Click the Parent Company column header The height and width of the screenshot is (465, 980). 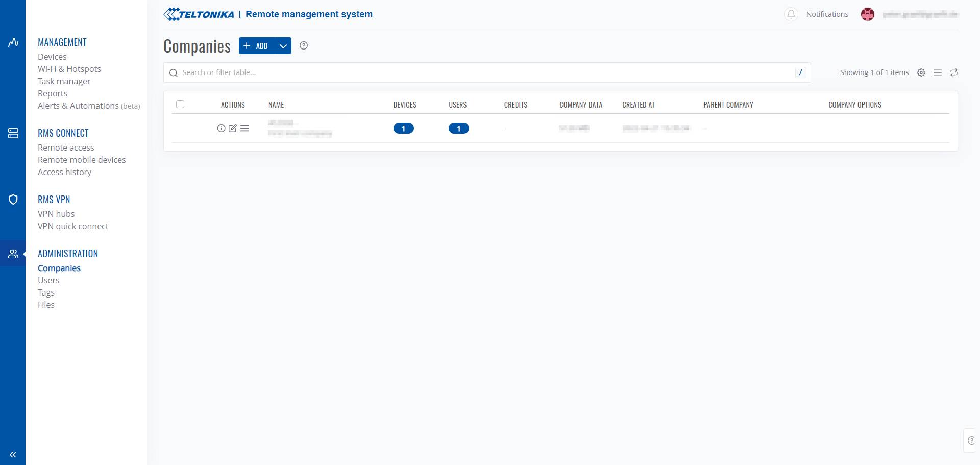point(728,105)
